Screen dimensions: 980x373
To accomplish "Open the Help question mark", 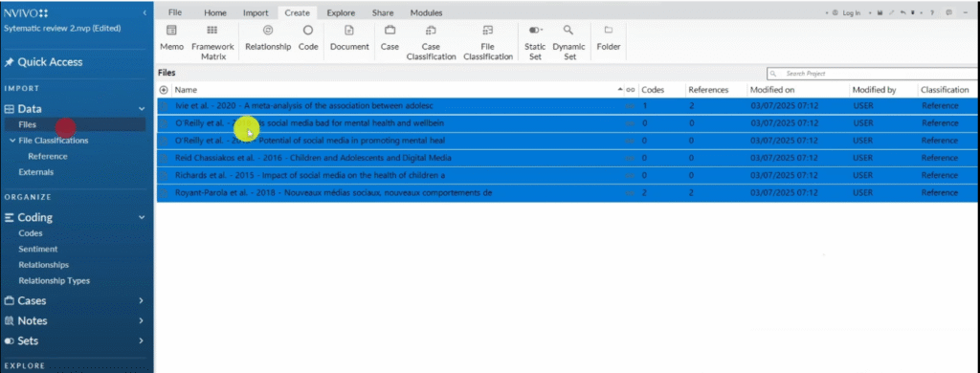I will pos(932,12).
